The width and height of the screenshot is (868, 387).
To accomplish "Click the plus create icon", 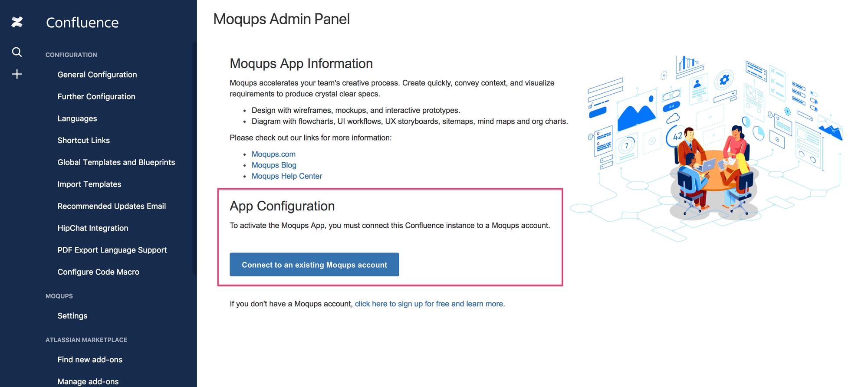I will tap(17, 74).
